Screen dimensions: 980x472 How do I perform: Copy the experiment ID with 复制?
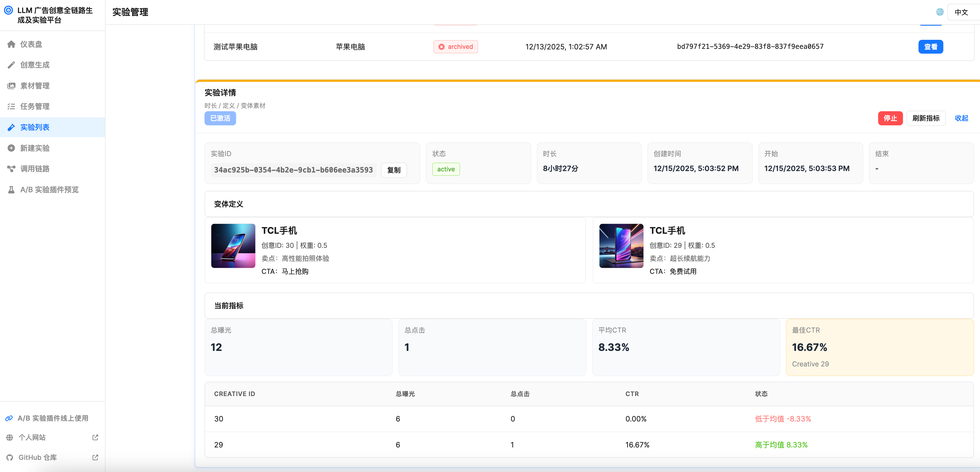394,170
